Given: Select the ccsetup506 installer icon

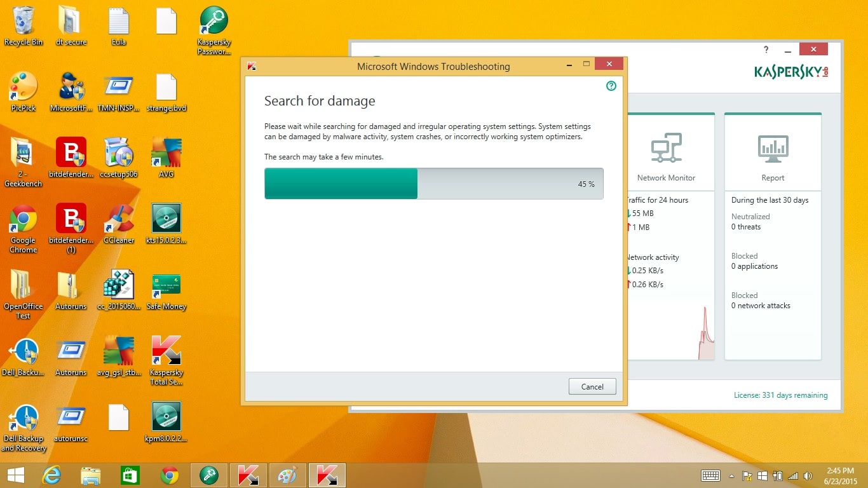Looking at the screenshot, I should [x=119, y=158].
